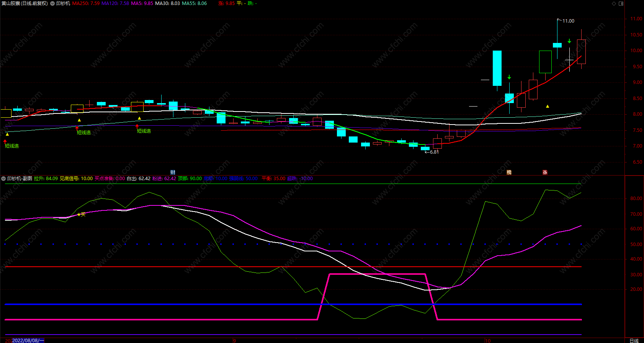Click the 6.81 low price marker

pyautogui.click(x=434, y=152)
